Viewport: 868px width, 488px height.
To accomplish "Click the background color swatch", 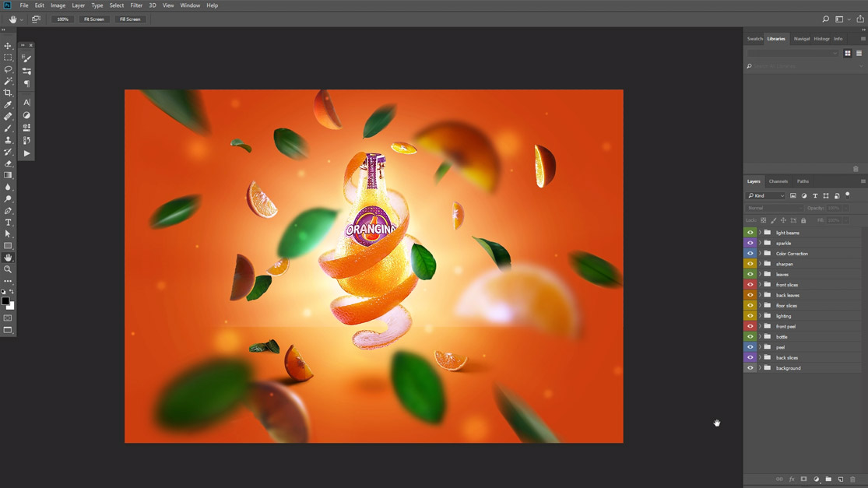I will point(12,307).
